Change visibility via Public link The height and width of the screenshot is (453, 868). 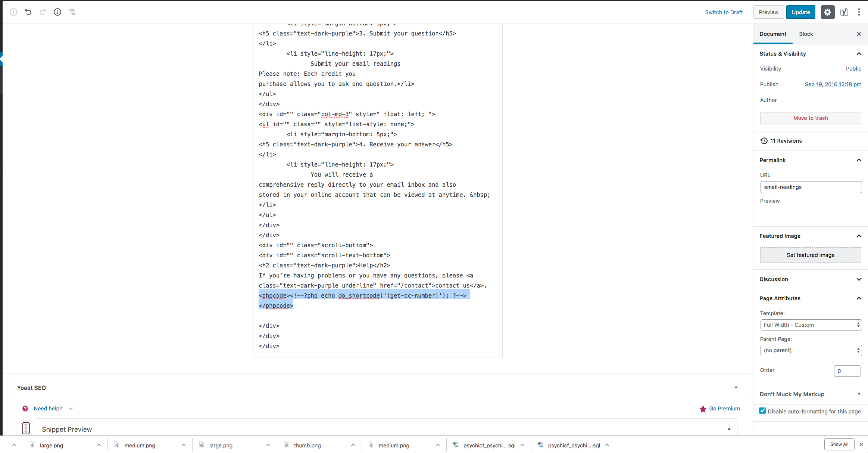coord(853,69)
